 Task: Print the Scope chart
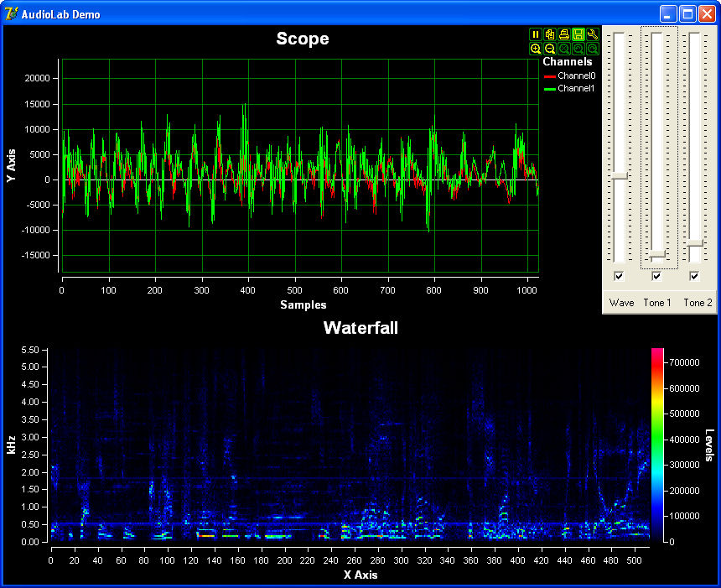pos(564,34)
